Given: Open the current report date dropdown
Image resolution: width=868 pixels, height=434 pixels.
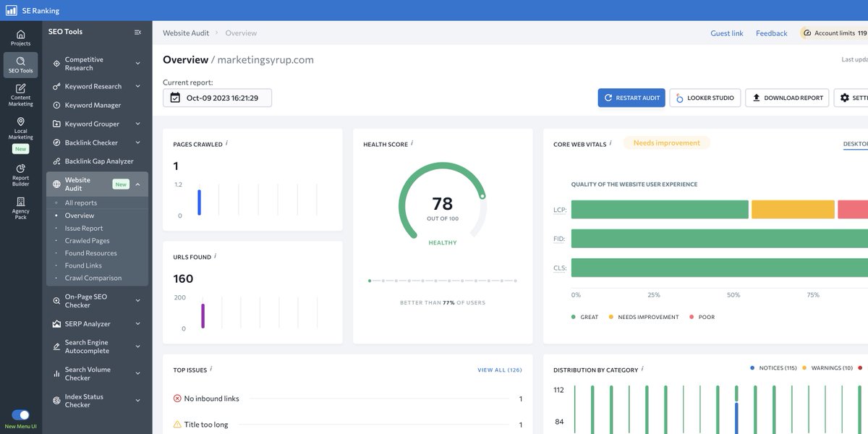Looking at the screenshot, I should (217, 98).
